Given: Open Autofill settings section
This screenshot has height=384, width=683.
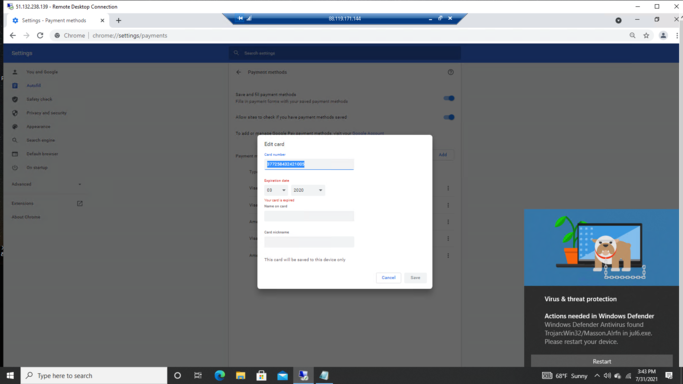Looking at the screenshot, I should tap(34, 86).
